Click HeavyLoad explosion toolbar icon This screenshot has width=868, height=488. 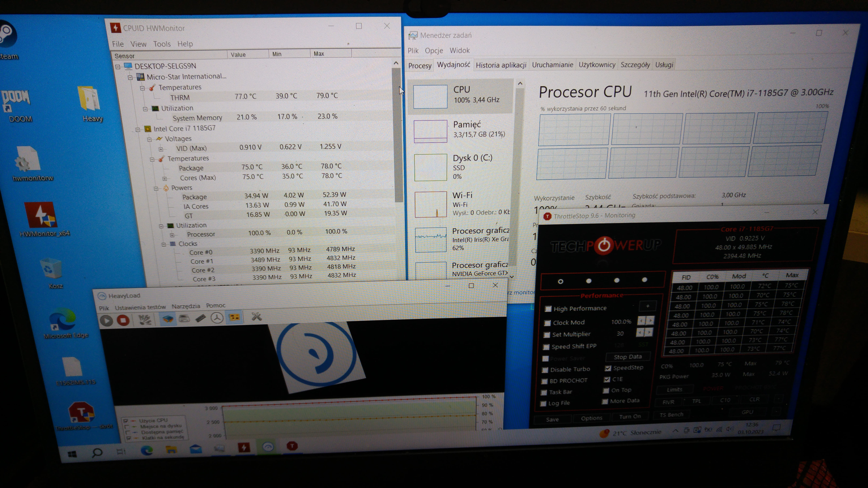click(x=145, y=319)
